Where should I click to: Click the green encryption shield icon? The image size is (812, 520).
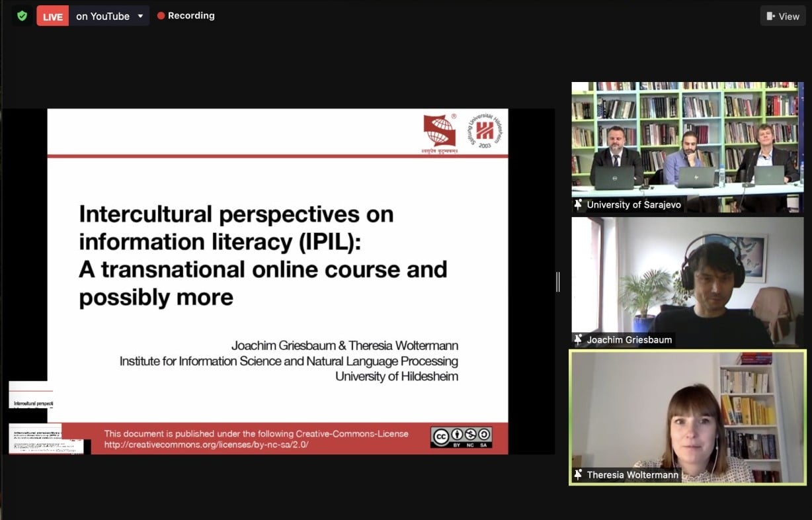click(x=22, y=16)
